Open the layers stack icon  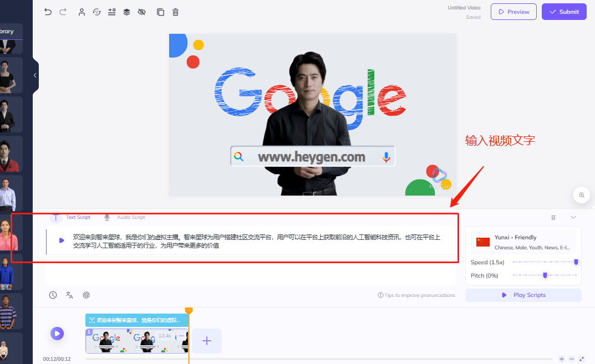point(126,12)
